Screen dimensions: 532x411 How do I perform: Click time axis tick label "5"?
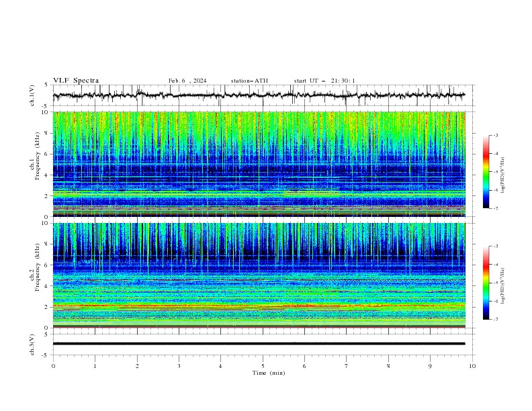point(263,366)
